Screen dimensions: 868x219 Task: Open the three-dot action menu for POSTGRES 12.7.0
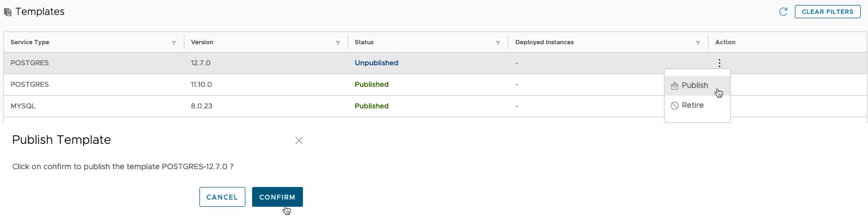[719, 63]
